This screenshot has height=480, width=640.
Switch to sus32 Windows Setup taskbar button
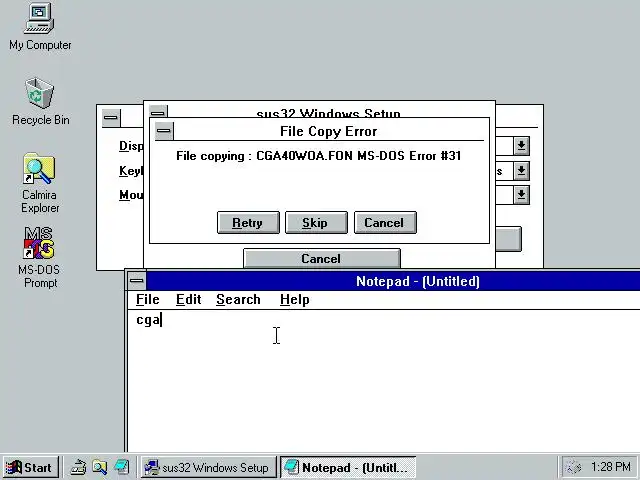coord(209,467)
